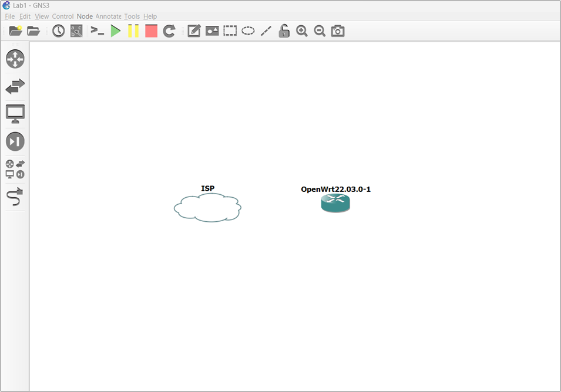Image resolution: width=561 pixels, height=392 pixels.
Task: Click the OpenWrt22.03.0-1 label text
Action: 335,190
